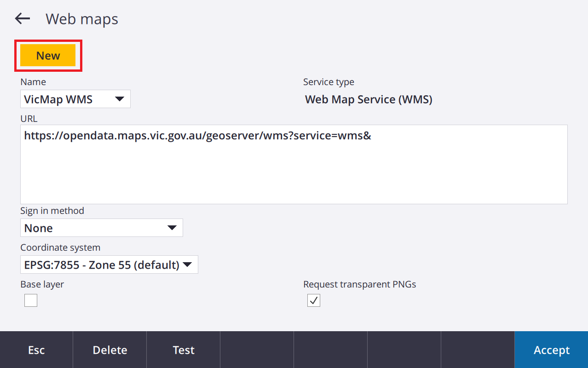Viewport: 588px width, 368px height.
Task: Click the Delete softkey
Action: [110, 350]
